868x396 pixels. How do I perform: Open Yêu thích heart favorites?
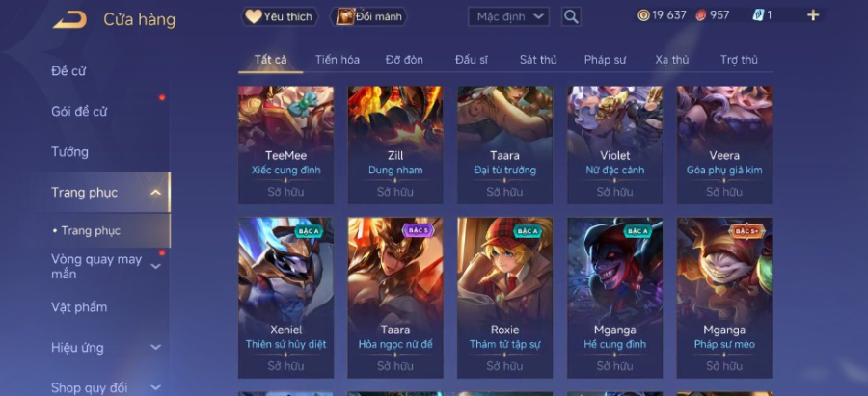pos(280,16)
